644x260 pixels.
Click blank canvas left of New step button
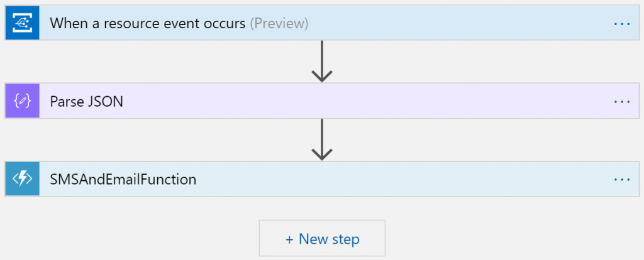pyautogui.click(x=138, y=239)
